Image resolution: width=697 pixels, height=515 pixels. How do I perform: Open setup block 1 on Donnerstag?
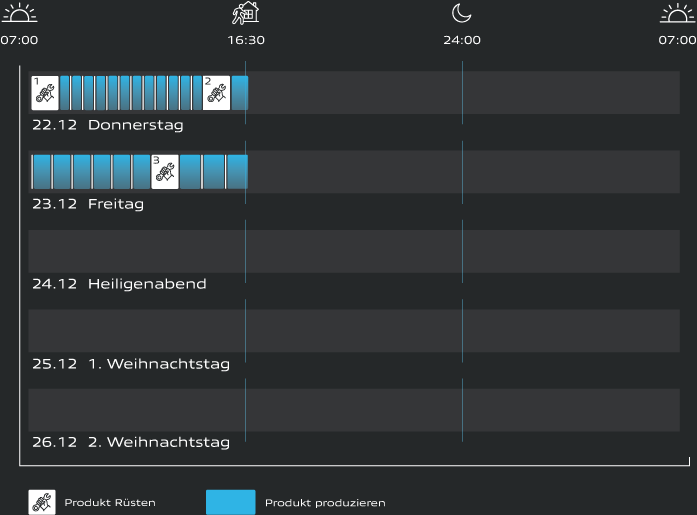44,92
